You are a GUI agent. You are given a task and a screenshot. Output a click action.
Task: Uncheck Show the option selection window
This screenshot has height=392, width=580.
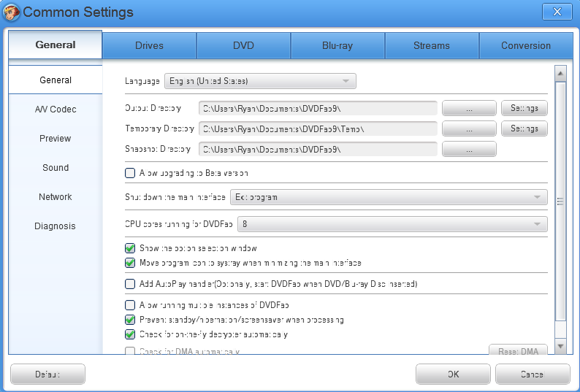[x=130, y=248]
